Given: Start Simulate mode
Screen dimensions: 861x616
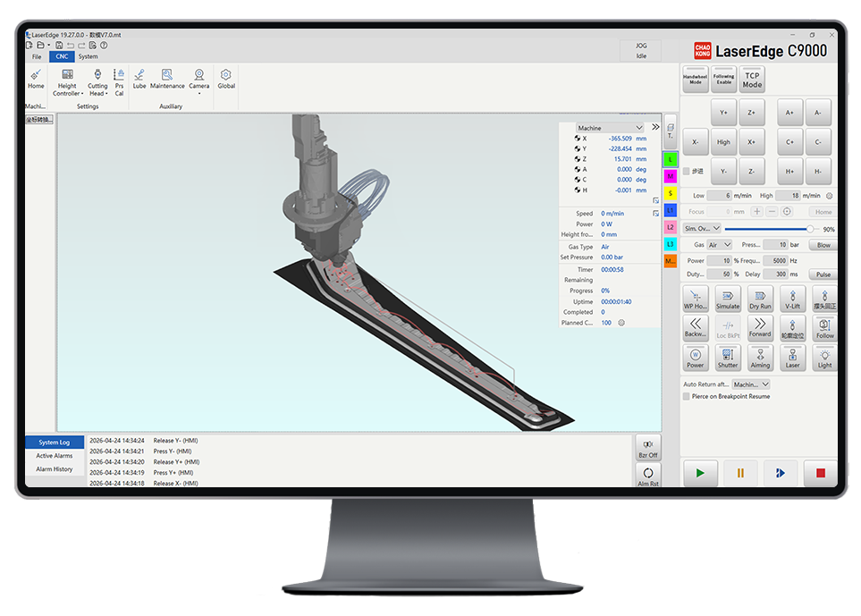Looking at the screenshot, I should [728, 299].
